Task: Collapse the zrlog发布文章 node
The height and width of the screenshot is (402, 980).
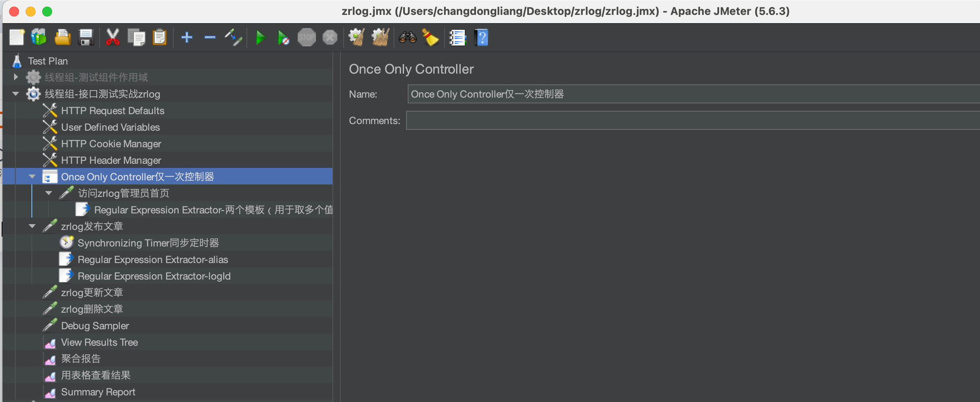Action: [32, 226]
